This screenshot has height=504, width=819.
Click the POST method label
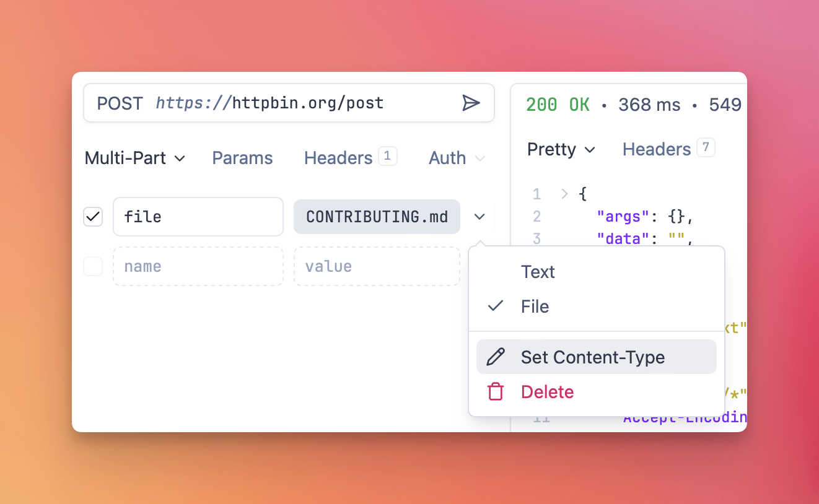(120, 103)
